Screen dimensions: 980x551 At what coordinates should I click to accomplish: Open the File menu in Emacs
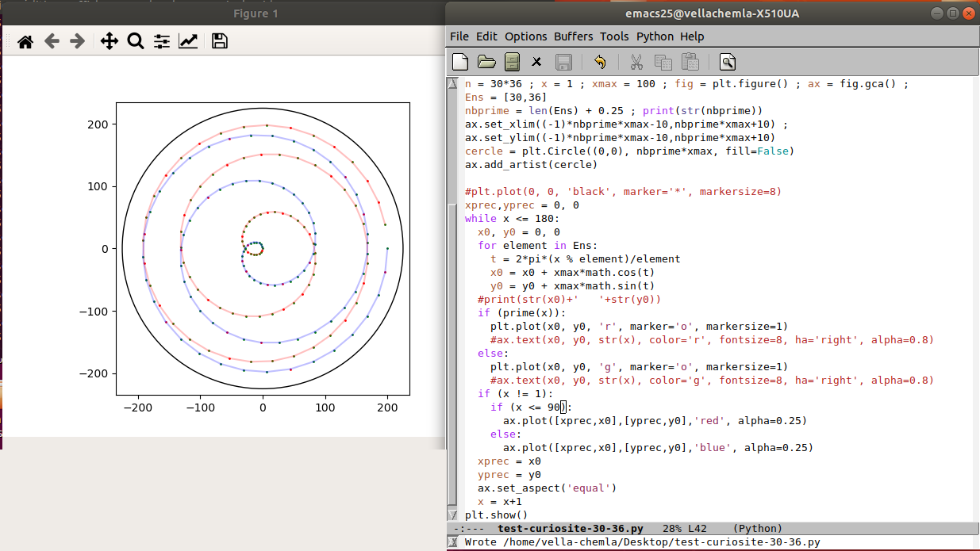(x=459, y=36)
